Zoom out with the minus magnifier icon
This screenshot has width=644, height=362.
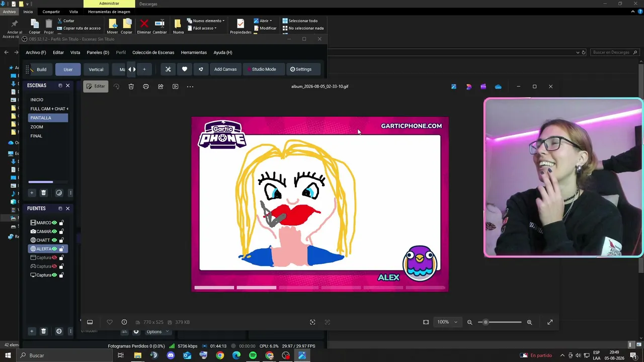pyautogui.click(x=470, y=322)
